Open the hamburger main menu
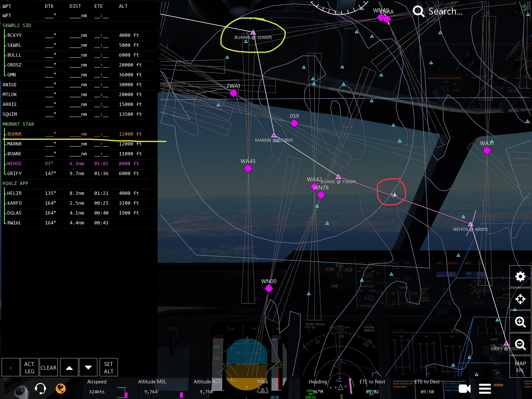Image resolution: width=532 pixels, height=399 pixels. pyautogui.click(x=485, y=389)
